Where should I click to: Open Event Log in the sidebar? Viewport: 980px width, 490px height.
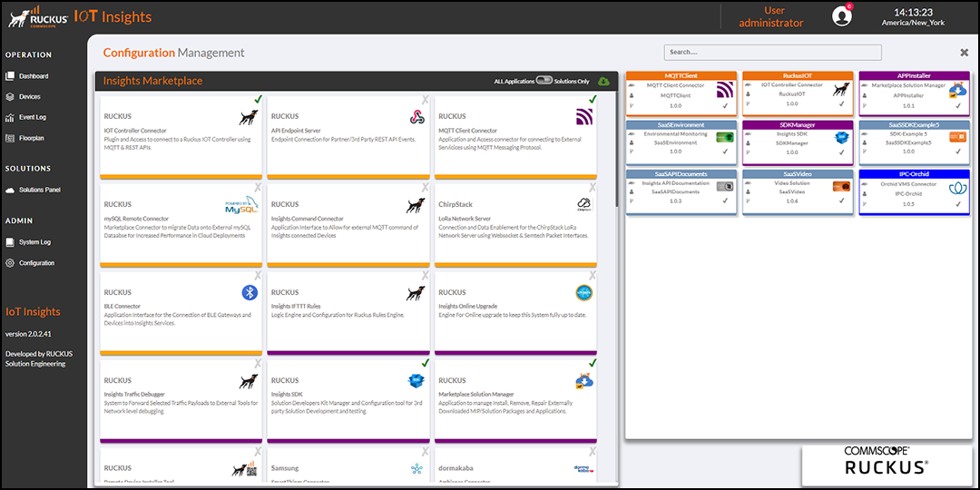(25, 117)
